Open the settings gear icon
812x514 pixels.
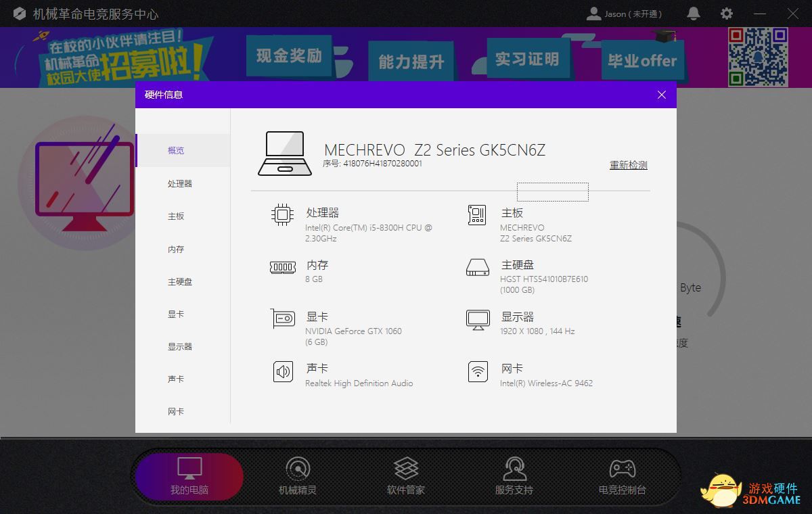pyautogui.click(x=727, y=14)
